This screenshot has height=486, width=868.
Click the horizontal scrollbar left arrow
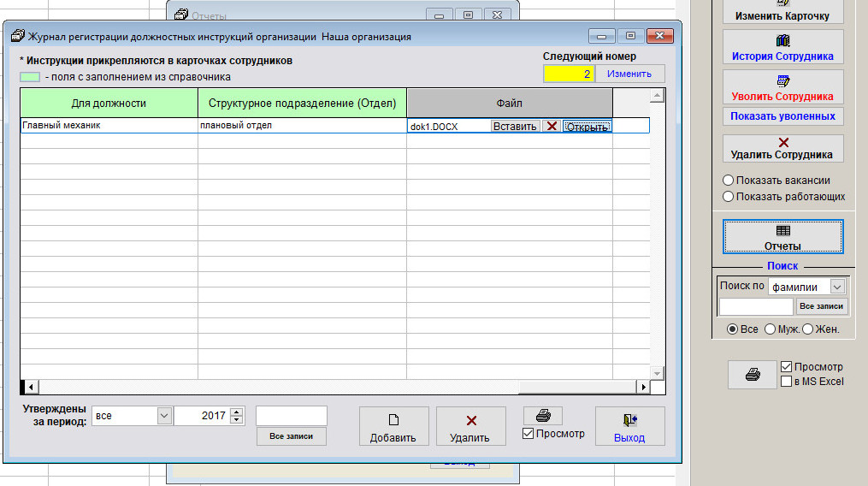pyautogui.click(x=31, y=387)
